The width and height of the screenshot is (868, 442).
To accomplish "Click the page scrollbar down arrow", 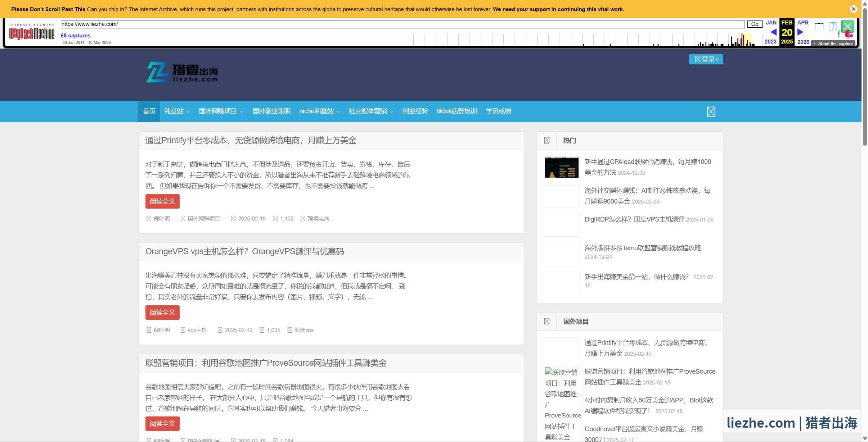I will tap(865, 438).
